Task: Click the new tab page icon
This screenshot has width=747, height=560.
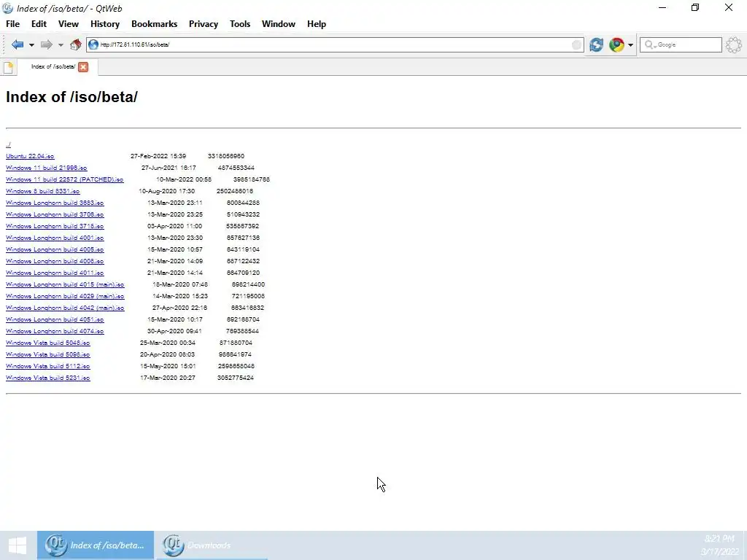Action: click(x=8, y=67)
